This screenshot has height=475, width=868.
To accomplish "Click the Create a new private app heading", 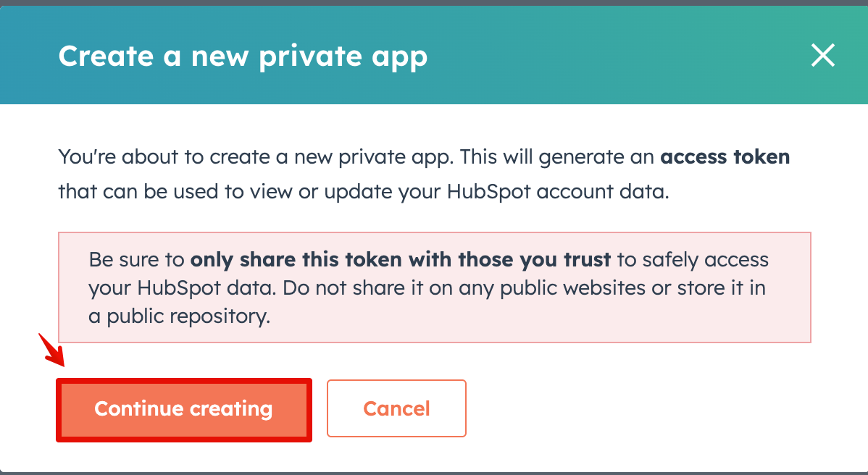I will pyautogui.click(x=243, y=56).
